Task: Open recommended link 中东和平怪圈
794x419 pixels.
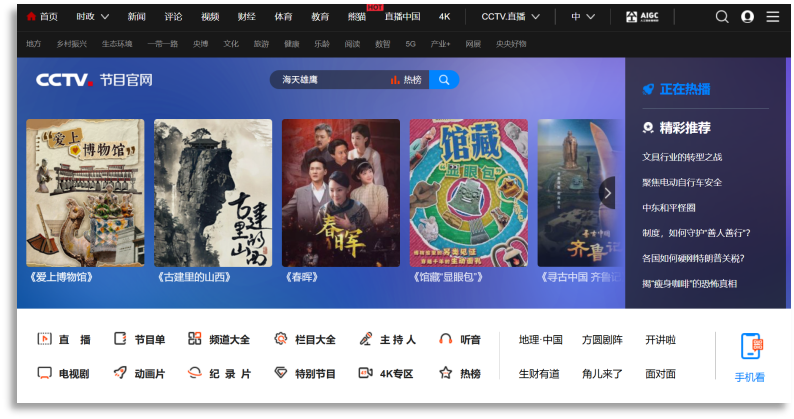Action: tap(669, 208)
